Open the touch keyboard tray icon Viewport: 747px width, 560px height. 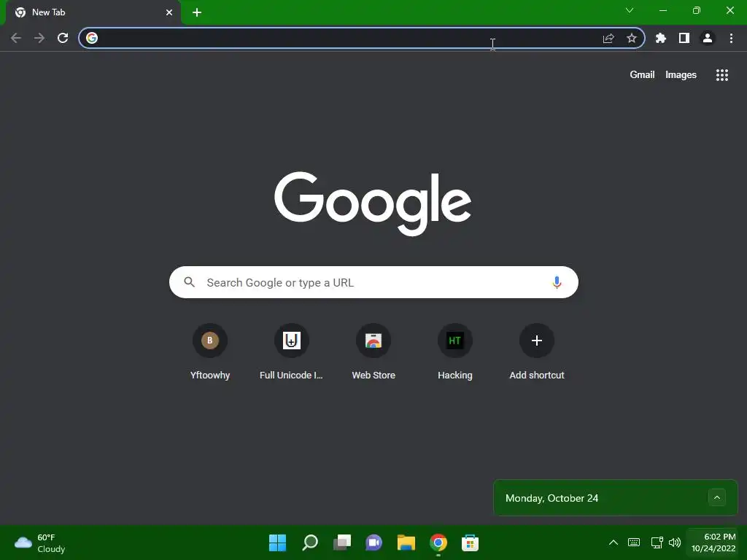pyautogui.click(x=634, y=542)
